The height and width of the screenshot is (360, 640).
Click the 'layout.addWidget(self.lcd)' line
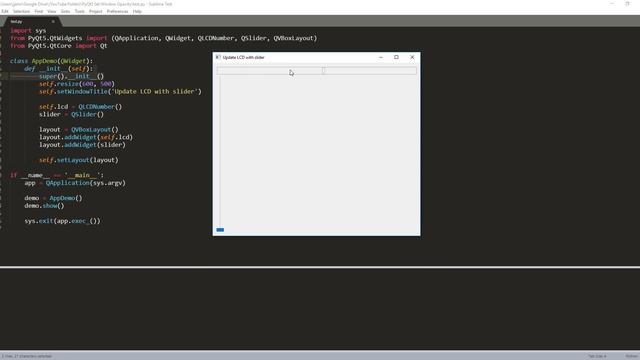pos(86,137)
